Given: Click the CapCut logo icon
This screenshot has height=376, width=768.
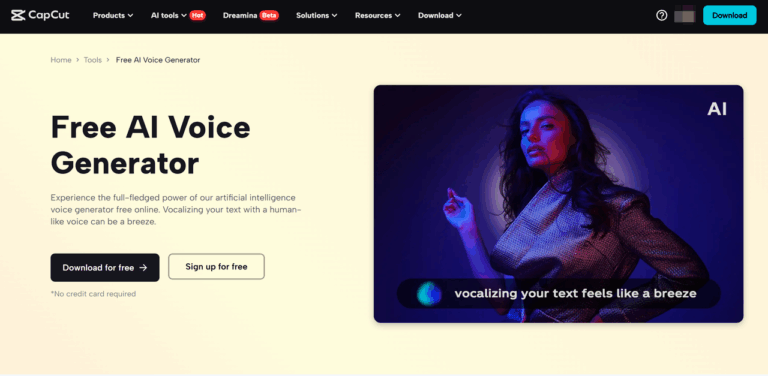Looking at the screenshot, I should point(18,15).
